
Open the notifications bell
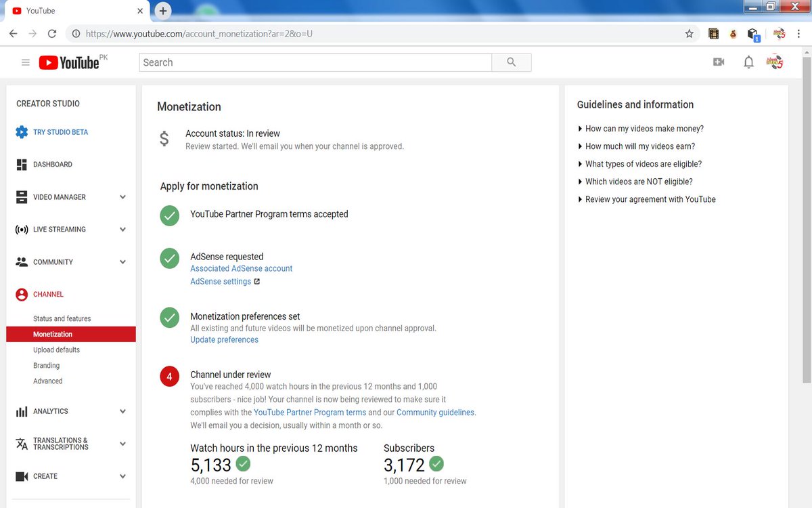(748, 62)
